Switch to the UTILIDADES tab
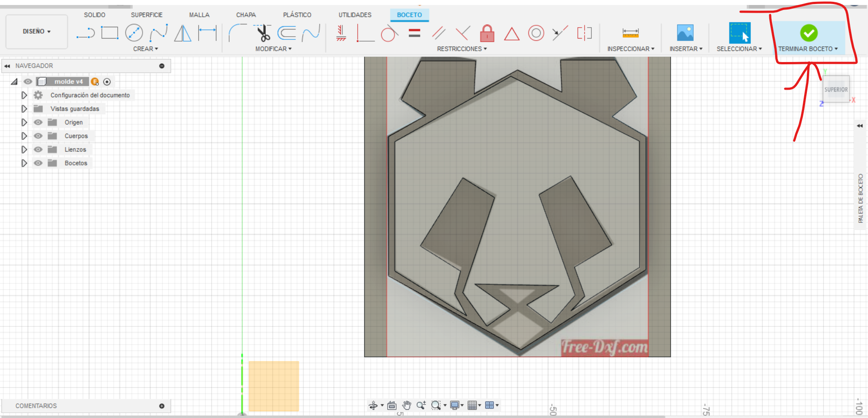868x418 pixels. tap(355, 15)
